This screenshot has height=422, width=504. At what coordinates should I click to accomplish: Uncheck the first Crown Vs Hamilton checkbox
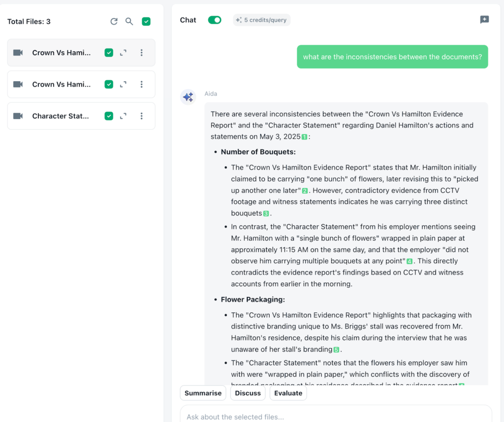(109, 53)
